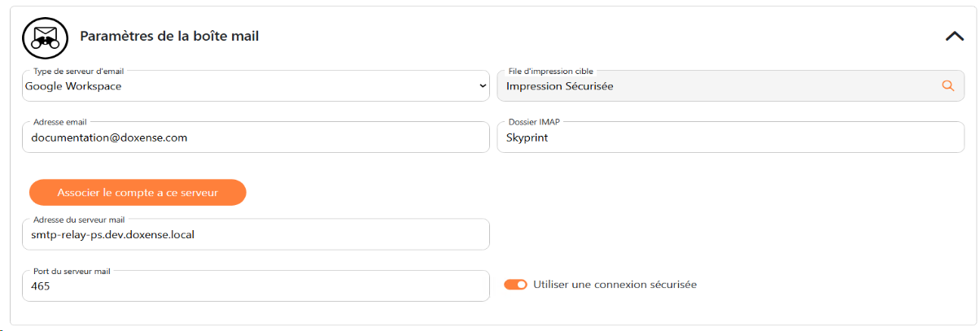The width and height of the screenshot is (980, 331).
Task: Click the Port du serveur mail label
Action: (72, 271)
